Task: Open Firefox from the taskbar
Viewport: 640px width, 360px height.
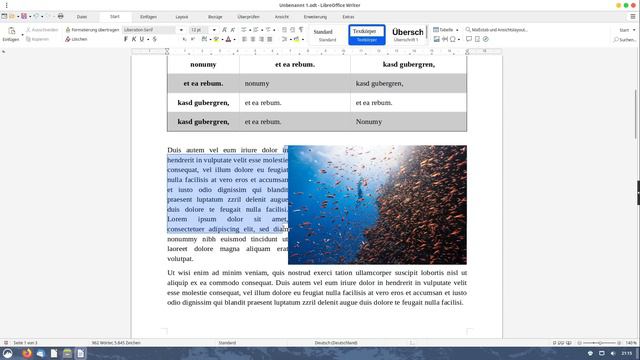Action: click(x=27, y=353)
